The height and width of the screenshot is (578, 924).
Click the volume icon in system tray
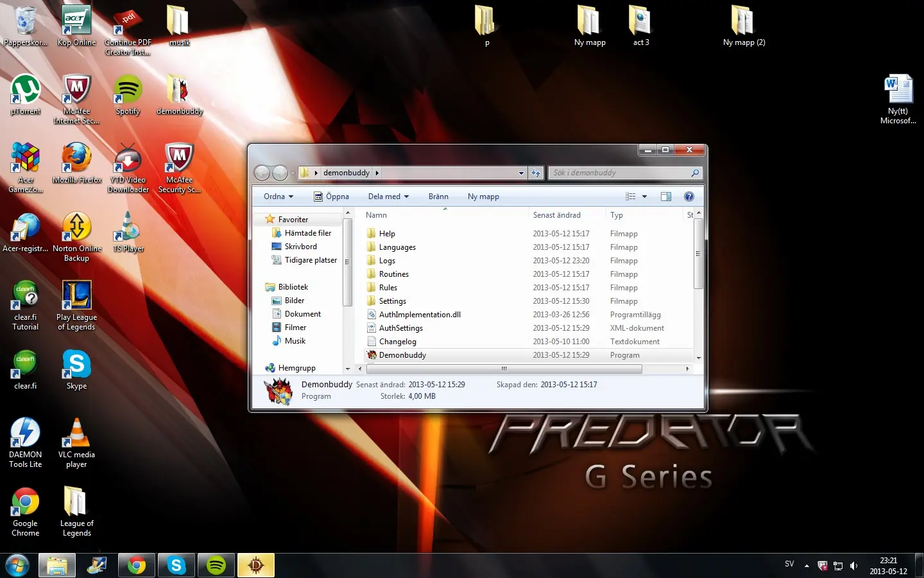(x=853, y=566)
